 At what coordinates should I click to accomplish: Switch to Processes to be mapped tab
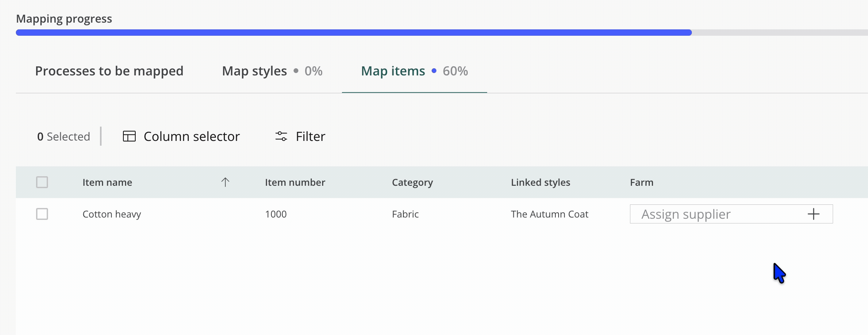(x=109, y=71)
